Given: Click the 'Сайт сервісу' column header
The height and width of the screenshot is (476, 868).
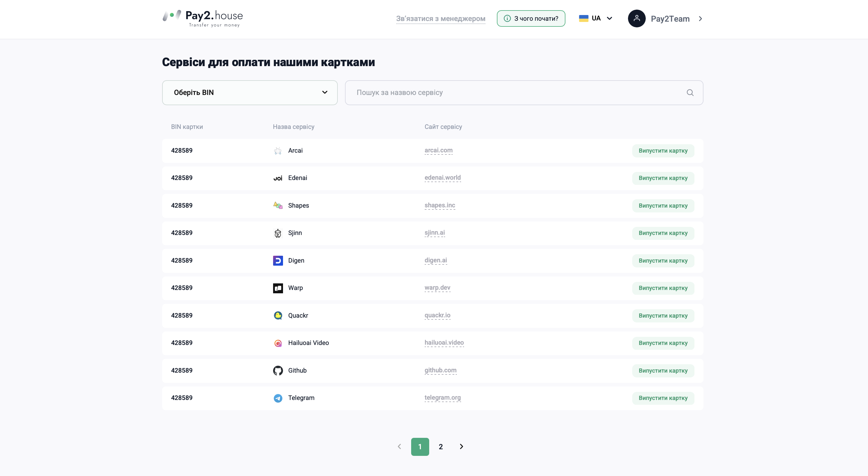Looking at the screenshot, I should [x=443, y=127].
